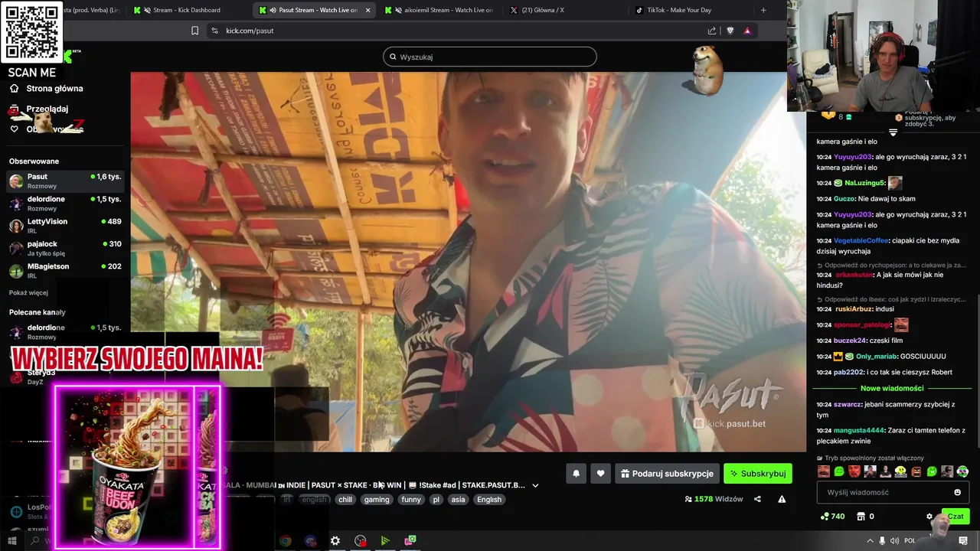The height and width of the screenshot is (551, 980).
Task: Open chat settings gear
Action: (x=929, y=517)
